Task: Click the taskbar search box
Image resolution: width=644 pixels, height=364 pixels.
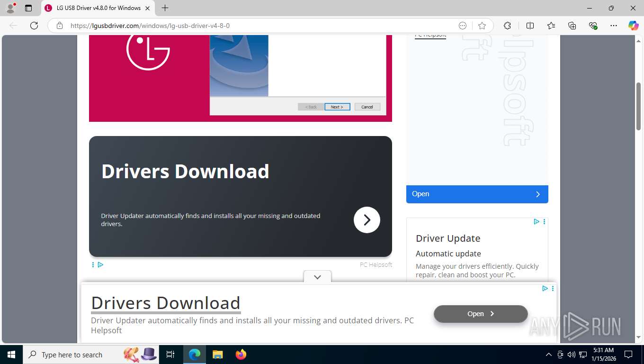Action: [x=92, y=355]
